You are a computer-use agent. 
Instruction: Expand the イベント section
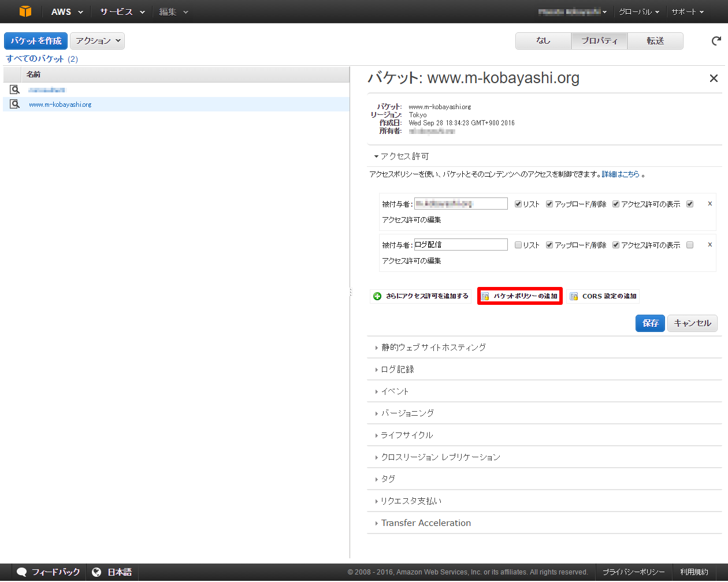[392, 391]
